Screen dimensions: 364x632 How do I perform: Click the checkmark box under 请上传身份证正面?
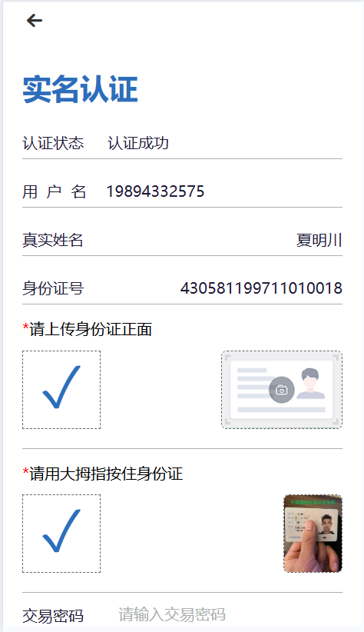(61, 389)
